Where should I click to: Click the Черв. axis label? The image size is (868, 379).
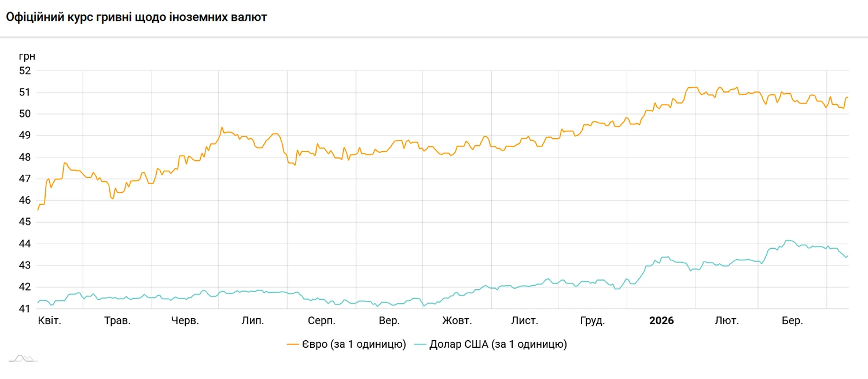pos(185,321)
